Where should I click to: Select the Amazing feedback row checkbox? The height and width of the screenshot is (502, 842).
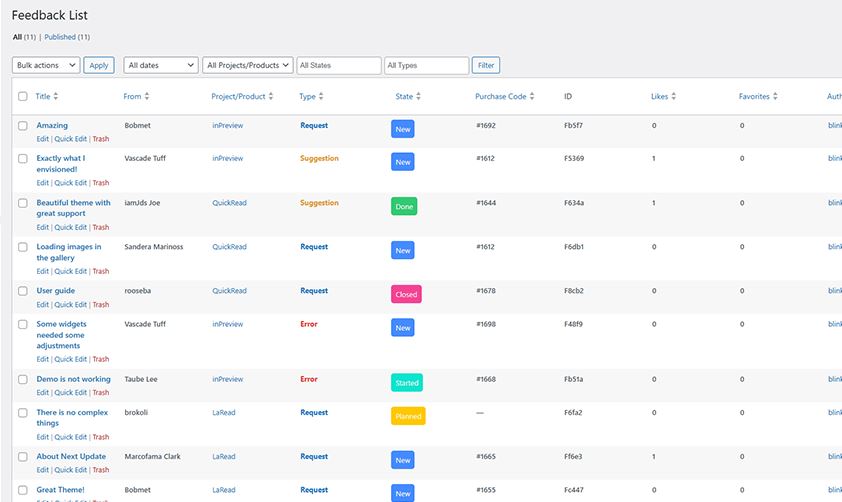(x=23, y=126)
